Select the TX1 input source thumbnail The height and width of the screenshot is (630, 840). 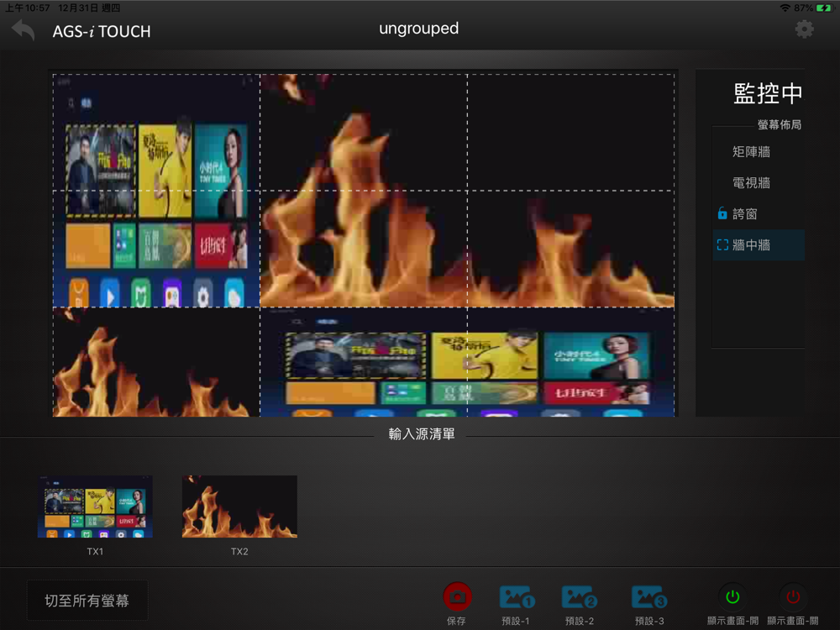(96, 507)
